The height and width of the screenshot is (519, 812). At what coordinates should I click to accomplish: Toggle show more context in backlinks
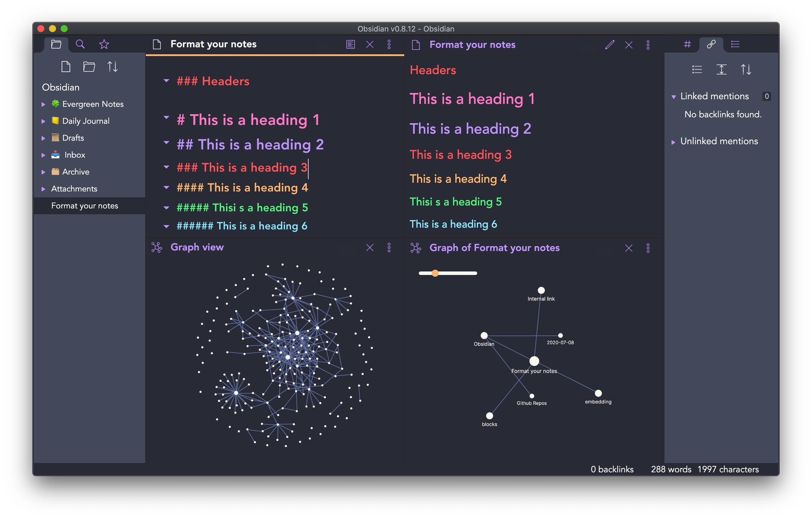[721, 69]
